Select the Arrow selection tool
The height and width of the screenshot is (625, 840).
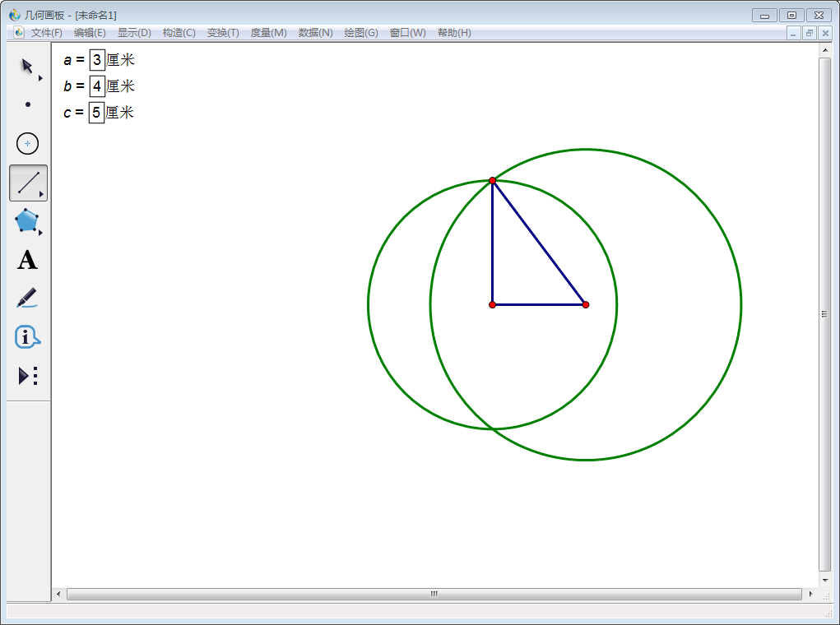(x=27, y=66)
